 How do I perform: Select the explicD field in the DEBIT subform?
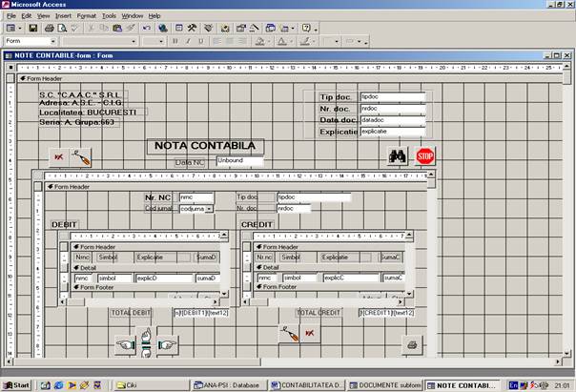(164, 279)
